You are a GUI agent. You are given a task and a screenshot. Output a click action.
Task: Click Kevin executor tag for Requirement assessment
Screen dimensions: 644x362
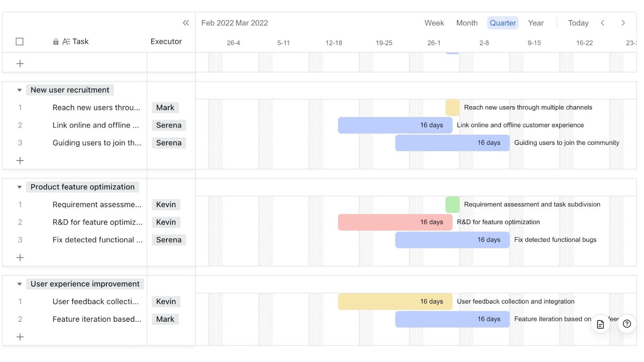(x=166, y=204)
